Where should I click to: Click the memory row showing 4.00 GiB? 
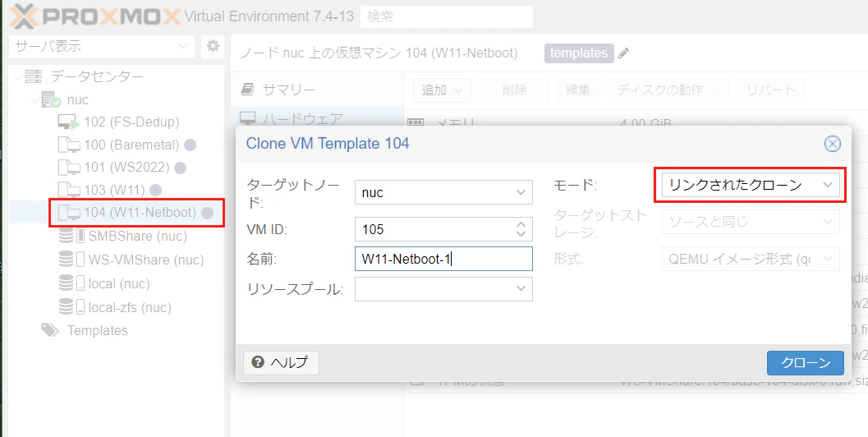tap(636, 121)
